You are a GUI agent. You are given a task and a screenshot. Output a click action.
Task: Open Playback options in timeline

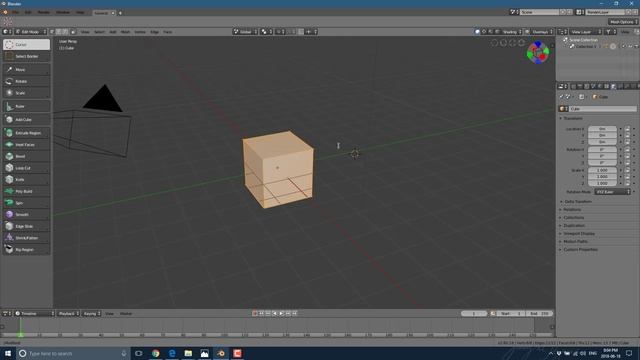[x=69, y=313]
